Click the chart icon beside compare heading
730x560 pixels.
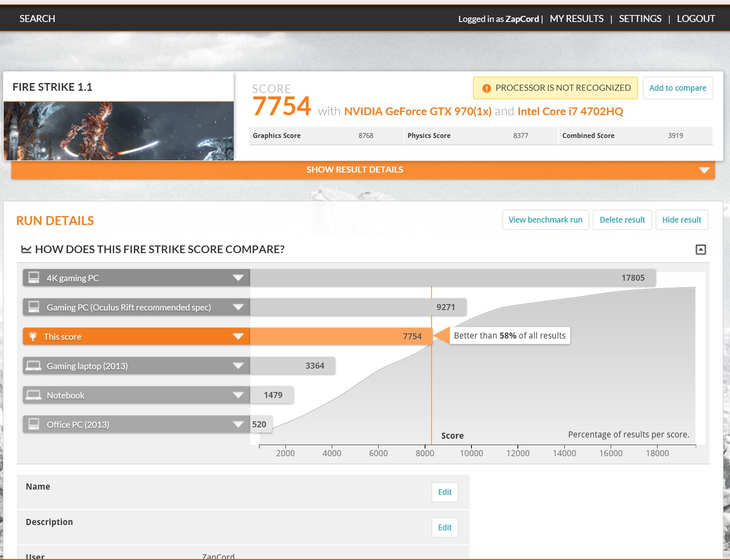[26, 249]
